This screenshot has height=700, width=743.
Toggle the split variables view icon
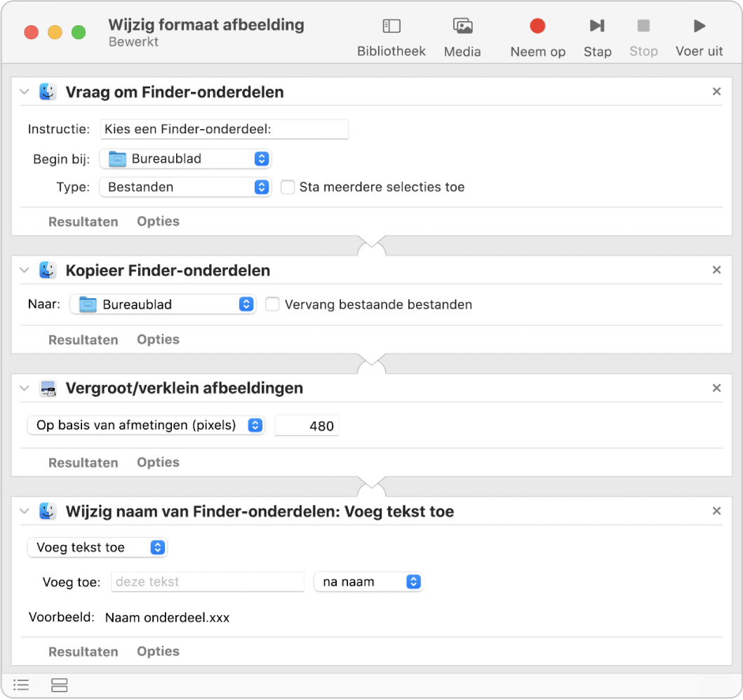click(x=60, y=685)
